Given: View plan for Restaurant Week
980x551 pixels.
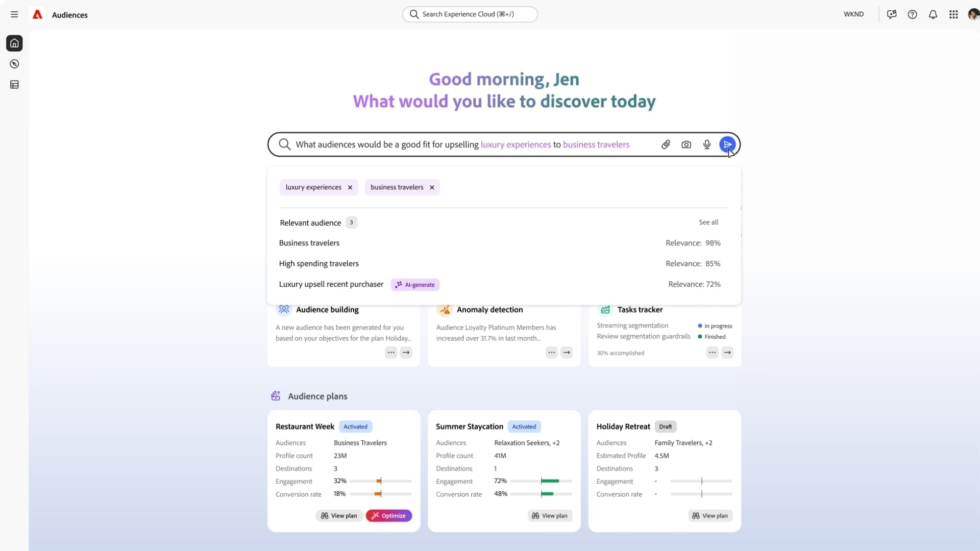Looking at the screenshot, I should (339, 516).
